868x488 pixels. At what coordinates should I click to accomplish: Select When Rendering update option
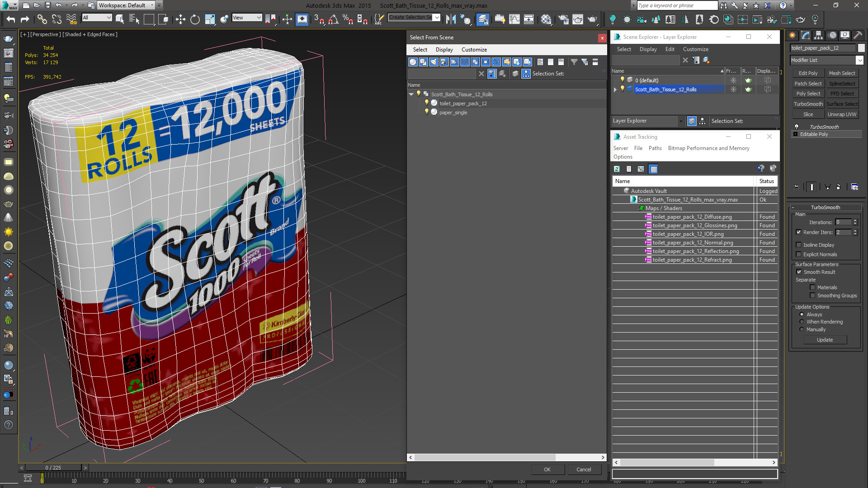(802, 322)
